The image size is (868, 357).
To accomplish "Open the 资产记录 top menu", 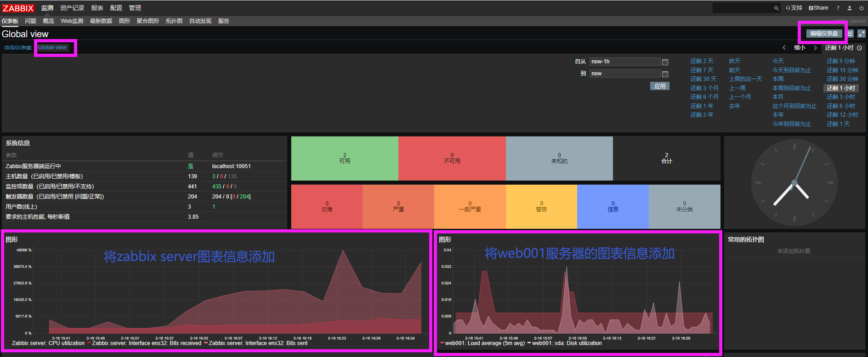I will [72, 8].
